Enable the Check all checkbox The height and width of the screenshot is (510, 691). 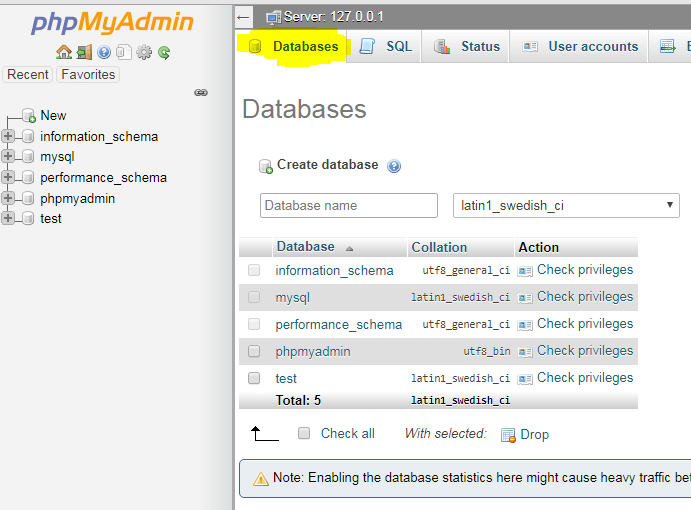click(304, 433)
